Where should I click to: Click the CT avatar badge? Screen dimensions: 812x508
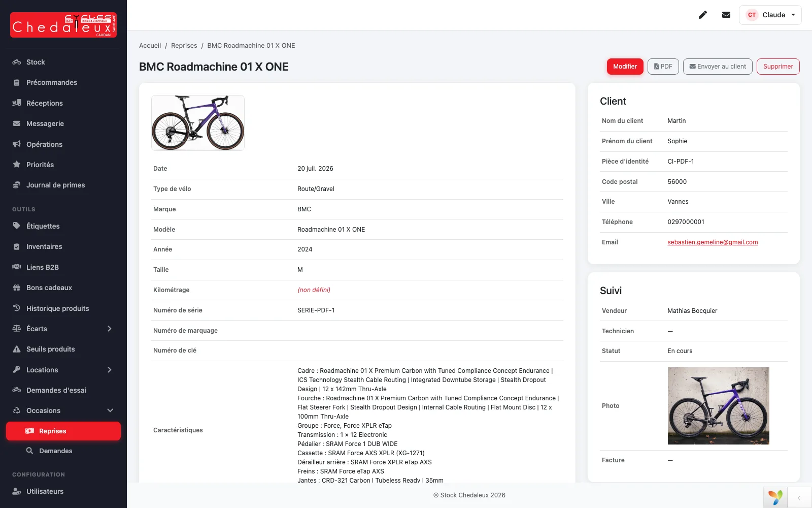click(752, 15)
